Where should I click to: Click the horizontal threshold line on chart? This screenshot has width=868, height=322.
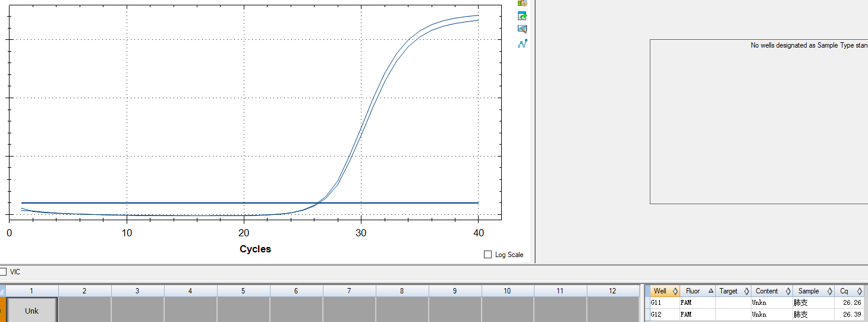coord(250,203)
